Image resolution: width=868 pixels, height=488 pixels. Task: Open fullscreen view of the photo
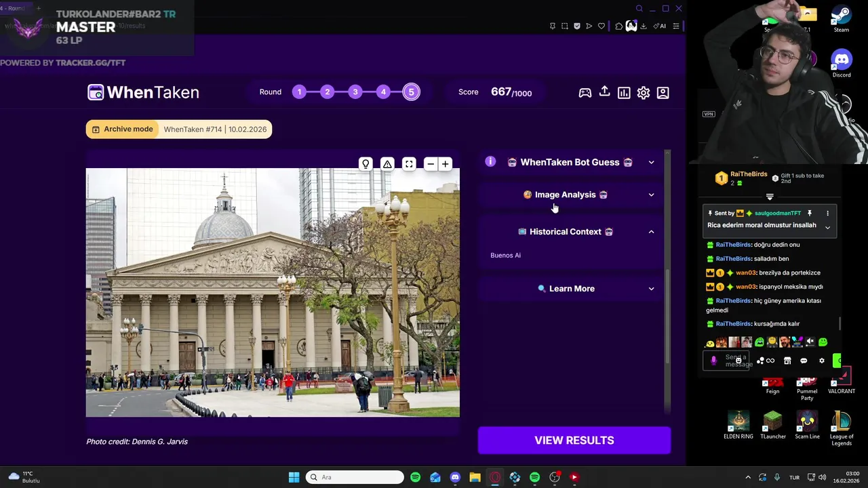click(x=409, y=164)
